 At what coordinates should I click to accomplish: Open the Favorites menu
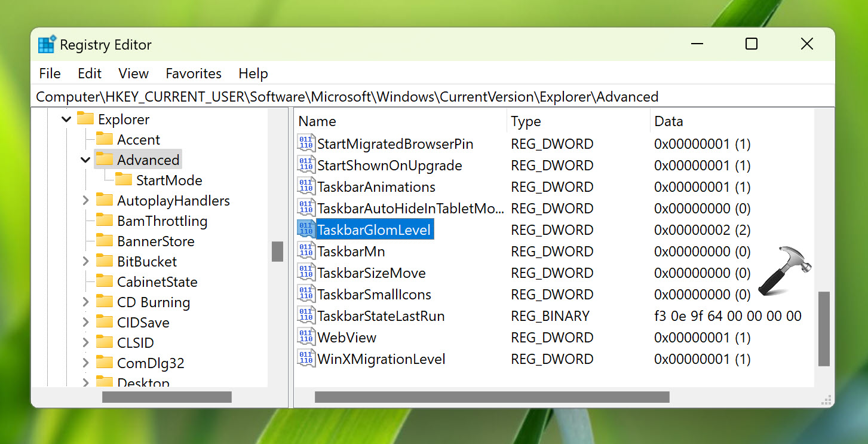point(194,74)
